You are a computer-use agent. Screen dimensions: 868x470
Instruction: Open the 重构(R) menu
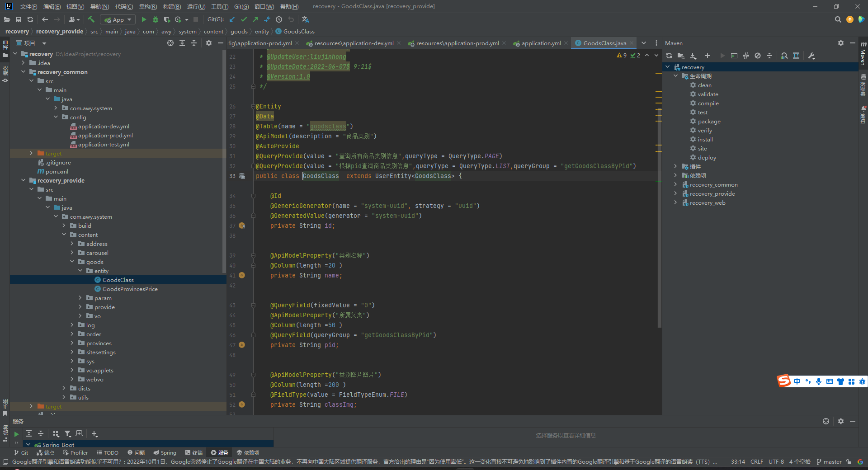pyautogui.click(x=148, y=6)
